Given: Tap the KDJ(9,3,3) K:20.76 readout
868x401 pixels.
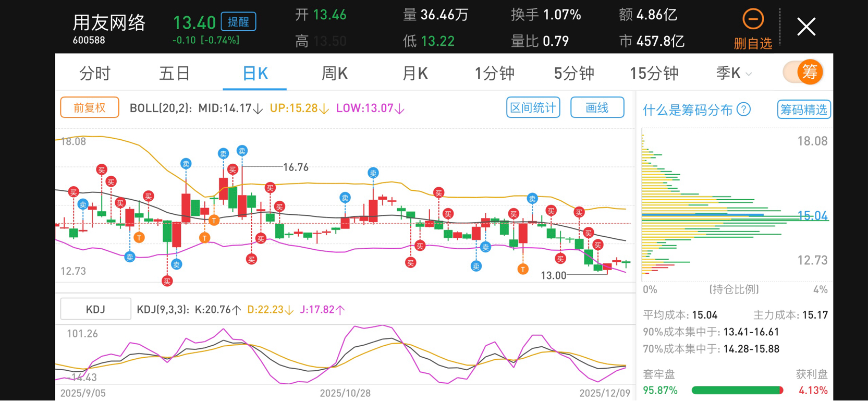Looking at the screenshot, I should (189, 310).
